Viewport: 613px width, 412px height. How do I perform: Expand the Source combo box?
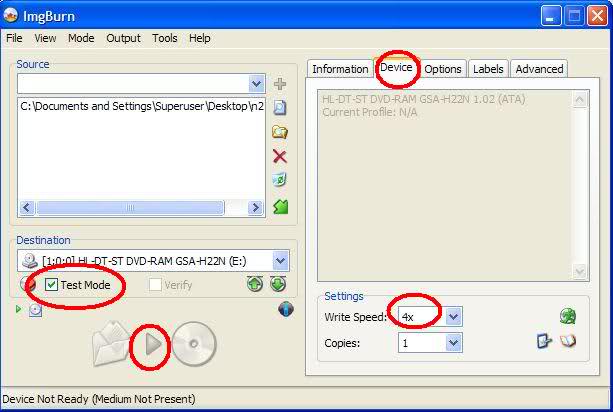[x=256, y=84]
